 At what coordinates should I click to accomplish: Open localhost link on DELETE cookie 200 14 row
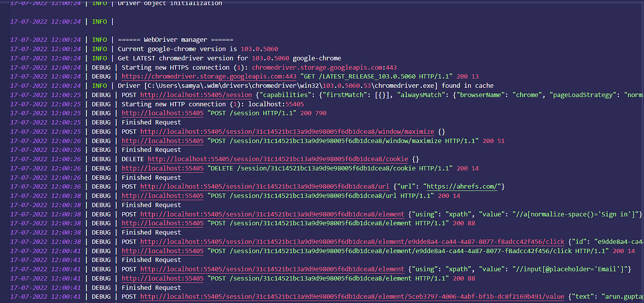pyautogui.click(x=163, y=168)
